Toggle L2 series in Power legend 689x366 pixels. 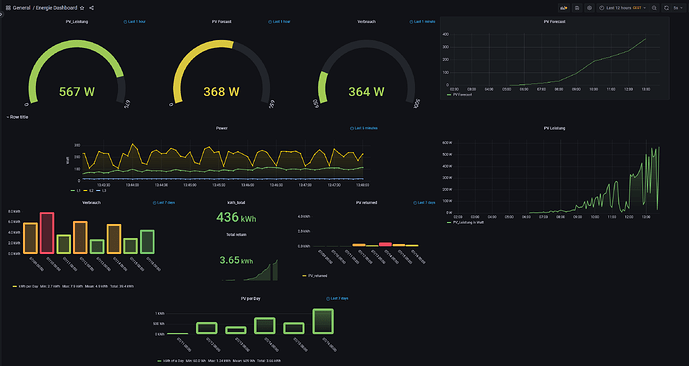point(88,190)
